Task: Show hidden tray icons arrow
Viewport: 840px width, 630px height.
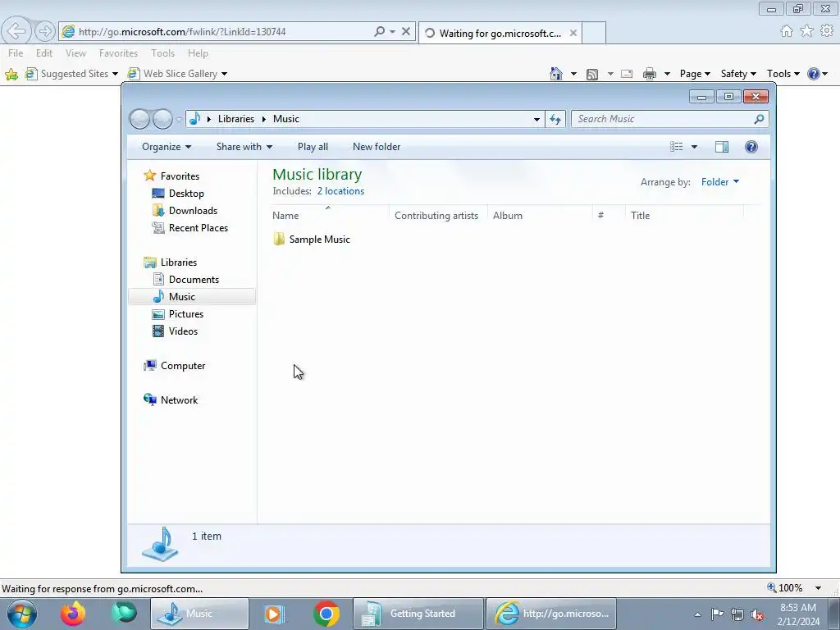Action: [697, 614]
